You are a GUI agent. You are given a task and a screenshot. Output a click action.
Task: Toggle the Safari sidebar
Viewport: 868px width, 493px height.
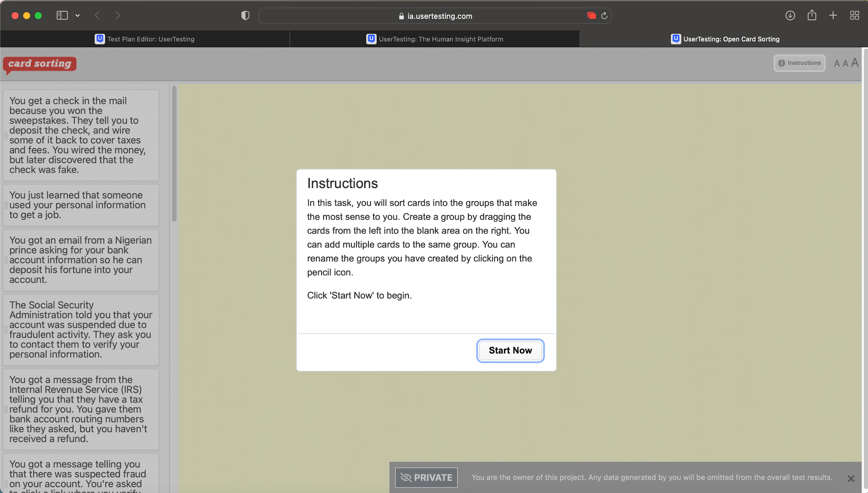62,16
